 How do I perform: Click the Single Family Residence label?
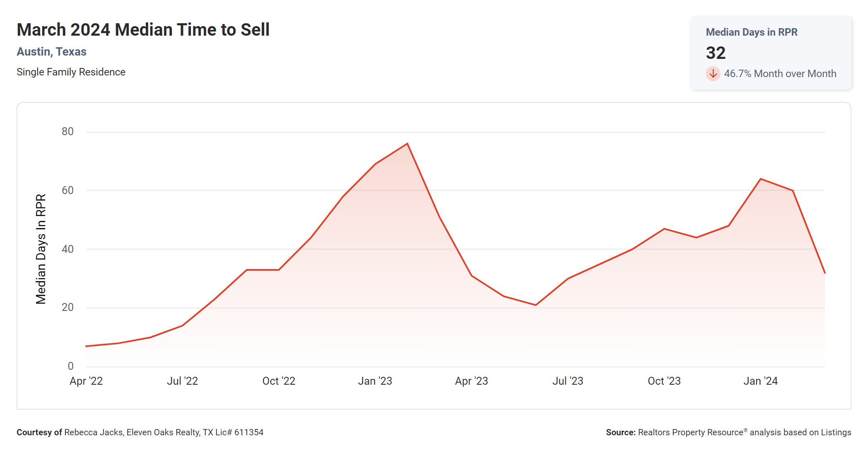pos(71,72)
